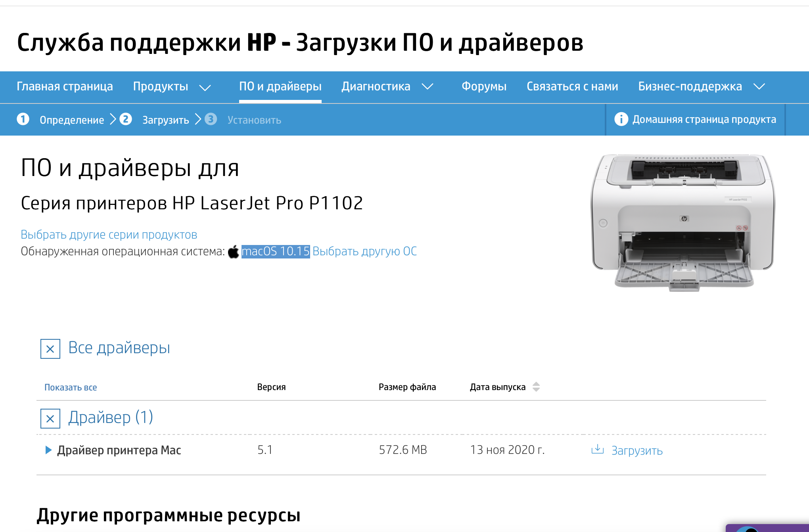Image resolution: width=809 pixels, height=532 pixels.
Task: Click the Выбрать другую ОС link
Action: coord(364,251)
